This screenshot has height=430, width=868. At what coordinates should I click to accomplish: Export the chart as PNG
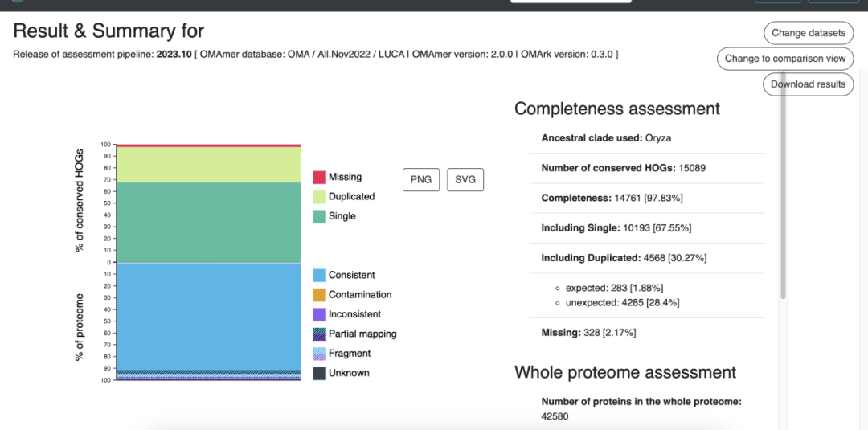pyautogui.click(x=420, y=179)
